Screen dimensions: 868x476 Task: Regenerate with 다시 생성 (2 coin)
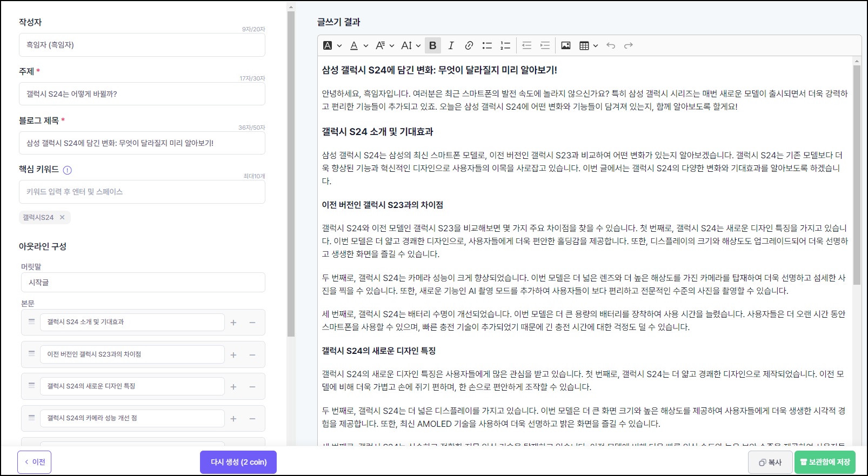238,462
